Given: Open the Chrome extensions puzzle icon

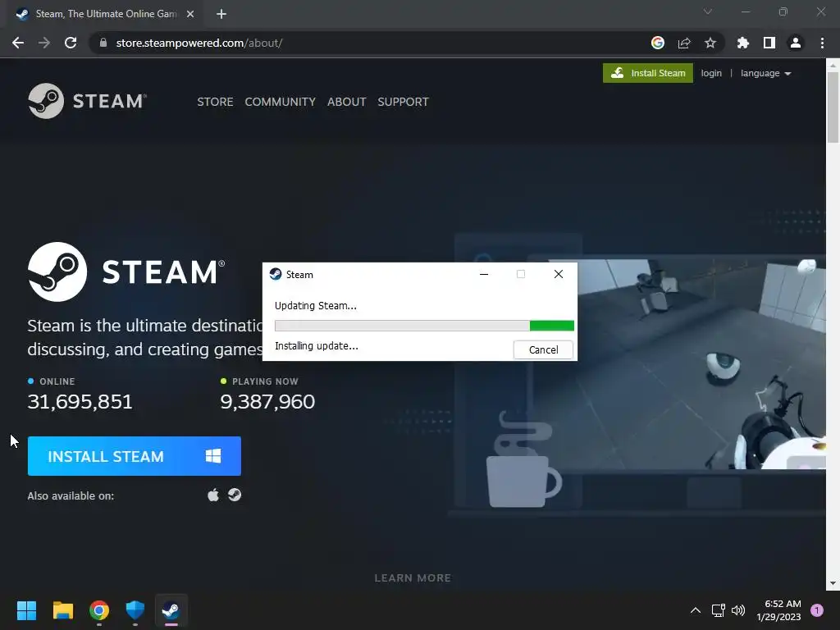Looking at the screenshot, I should click(743, 43).
